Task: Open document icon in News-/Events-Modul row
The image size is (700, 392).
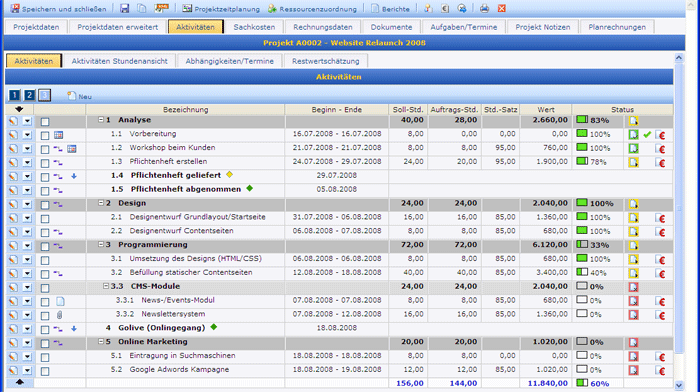Action: click(x=60, y=302)
